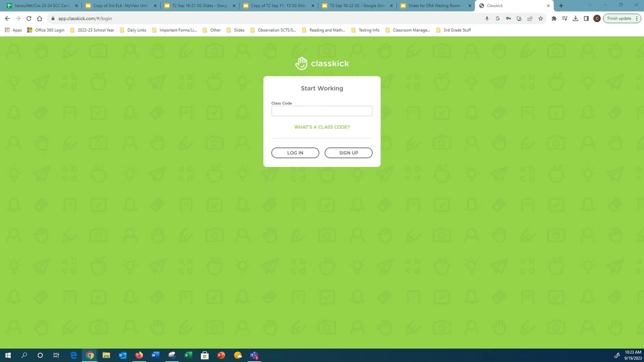This screenshot has height=362, width=644.
Task: Open Microsoft Store from taskbar
Action: tap(205, 355)
